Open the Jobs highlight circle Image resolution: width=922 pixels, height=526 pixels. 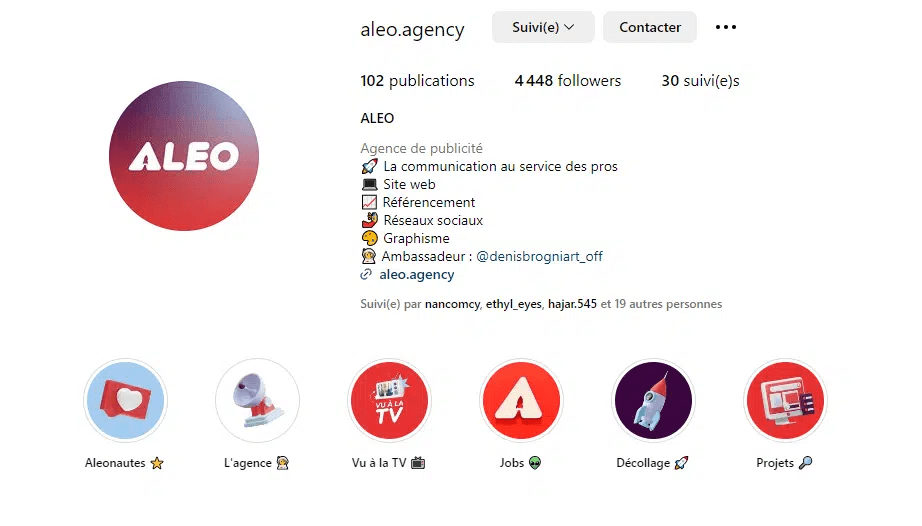pyautogui.click(x=521, y=401)
